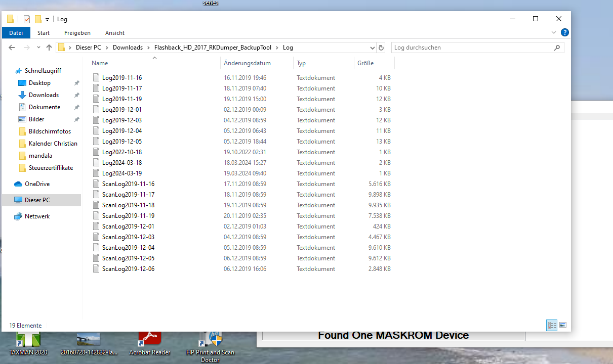613x364 pixels.
Task: Switch to Details view button
Action: tap(552, 325)
